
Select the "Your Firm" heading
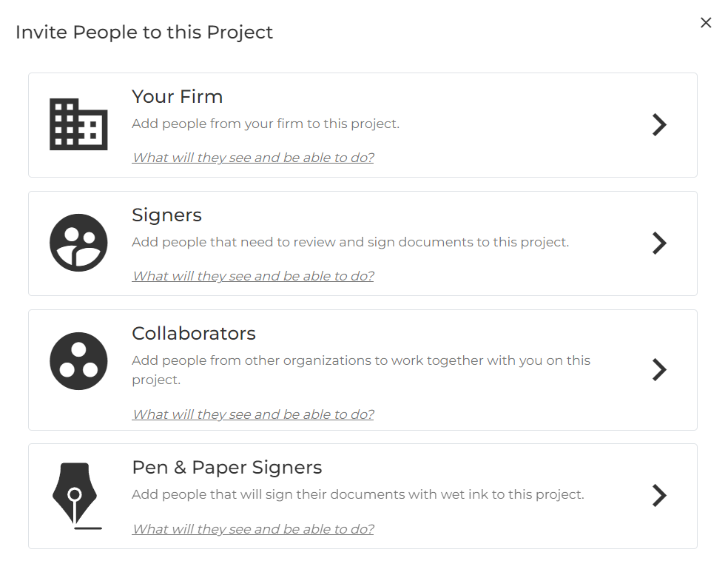[x=178, y=97]
